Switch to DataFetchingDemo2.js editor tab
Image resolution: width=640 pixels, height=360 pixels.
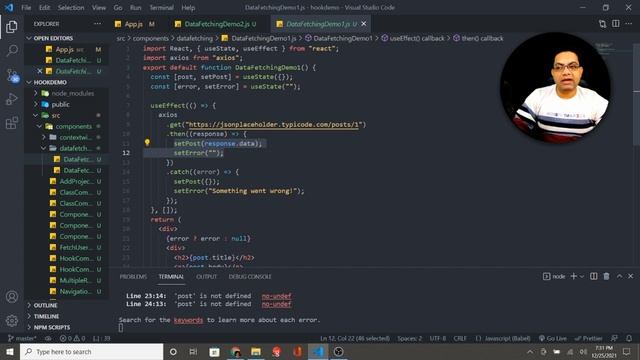point(216,24)
